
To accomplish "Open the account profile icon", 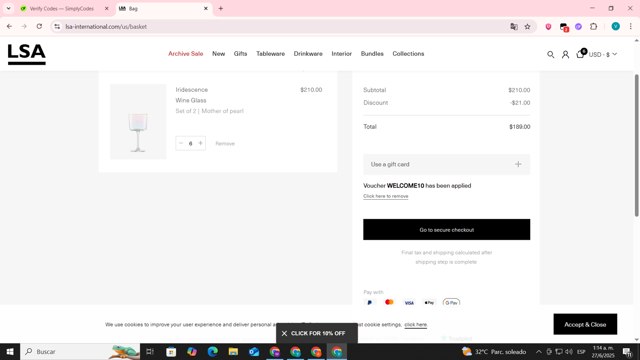I will tap(565, 54).
